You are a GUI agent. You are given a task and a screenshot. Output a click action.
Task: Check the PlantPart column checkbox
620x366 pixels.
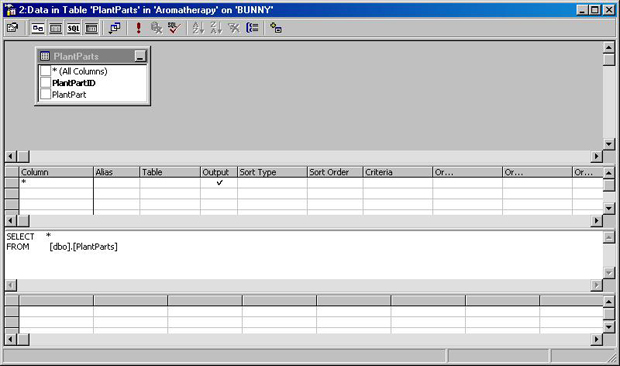coord(45,94)
